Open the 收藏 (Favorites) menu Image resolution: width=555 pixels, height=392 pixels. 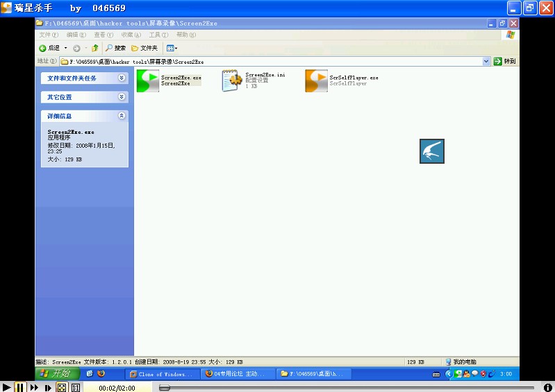tap(131, 35)
